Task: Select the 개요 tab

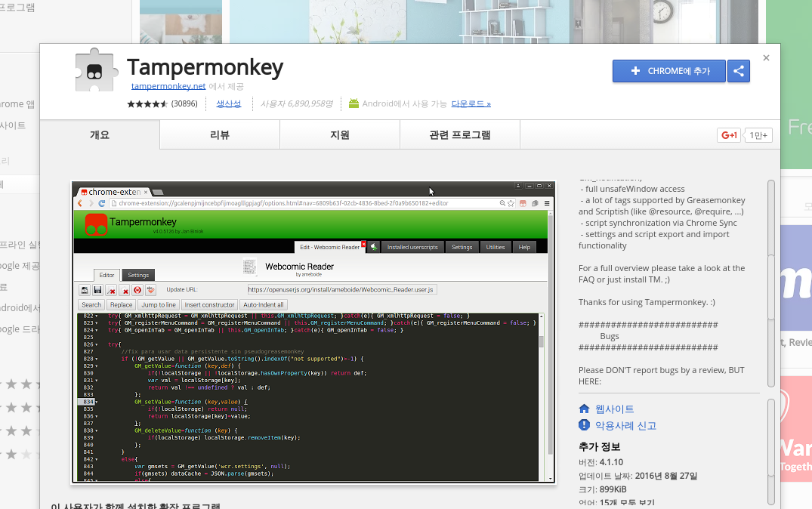Action: [100, 134]
